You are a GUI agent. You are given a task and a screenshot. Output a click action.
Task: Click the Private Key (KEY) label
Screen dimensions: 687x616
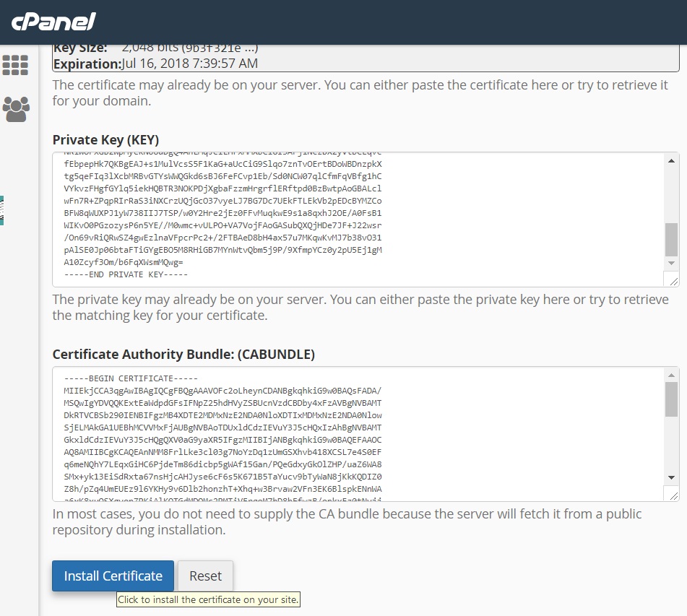pos(105,140)
